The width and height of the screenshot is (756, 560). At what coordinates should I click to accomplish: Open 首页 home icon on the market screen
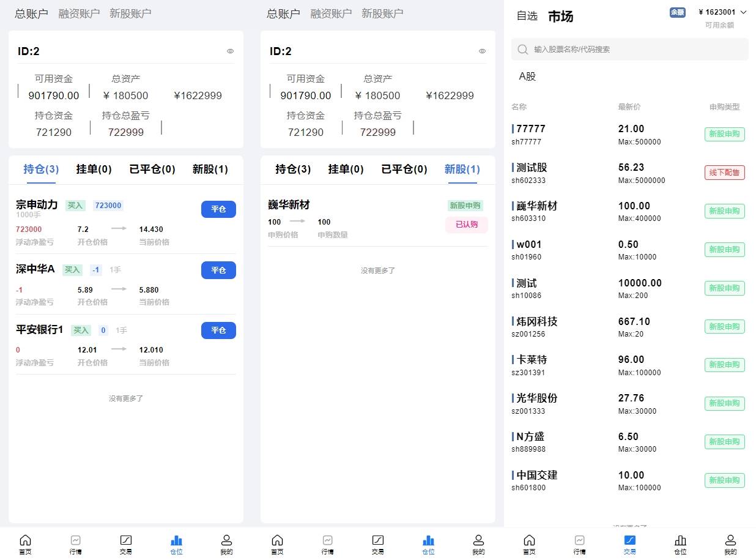pyautogui.click(x=529, y=540)
